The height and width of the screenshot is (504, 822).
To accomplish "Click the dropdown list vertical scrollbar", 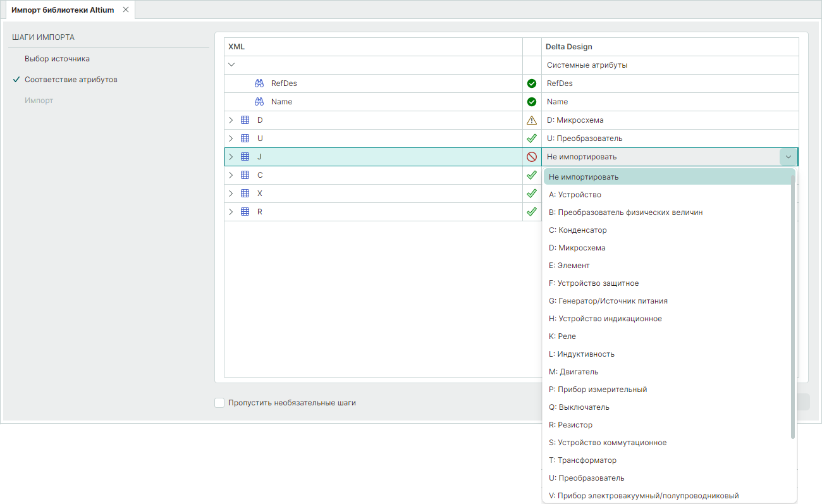I will tap(793, 304).
